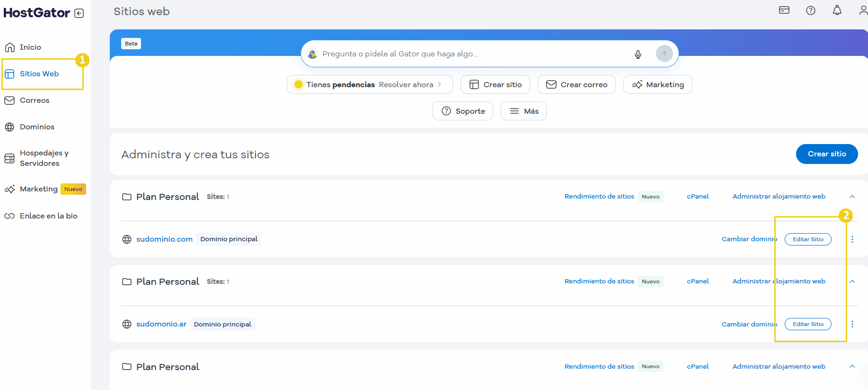868x390 pixels.
Task: Collapse the sidebar with the arrow icon
Action: point(79,13)
